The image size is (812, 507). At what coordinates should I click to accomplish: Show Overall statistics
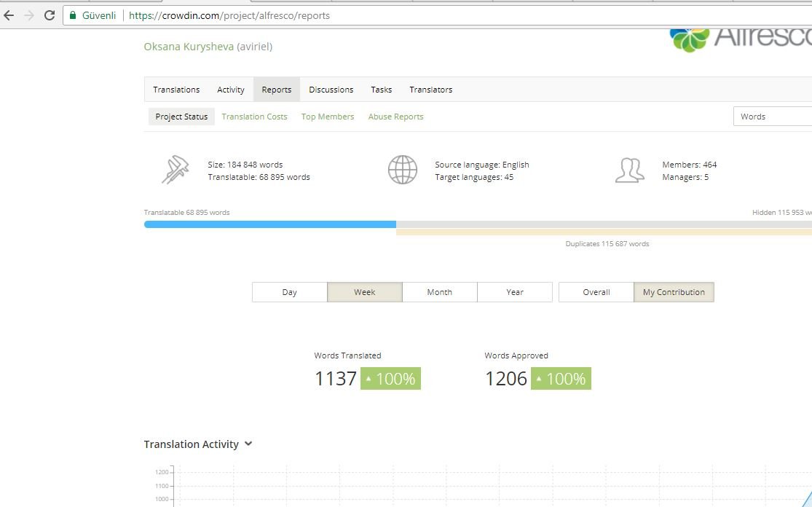tap(596, 292)
